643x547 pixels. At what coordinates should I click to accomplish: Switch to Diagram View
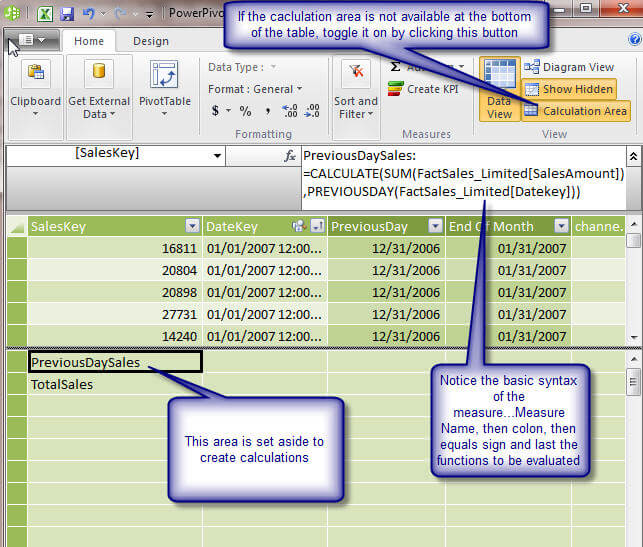(x=570, y=67)
